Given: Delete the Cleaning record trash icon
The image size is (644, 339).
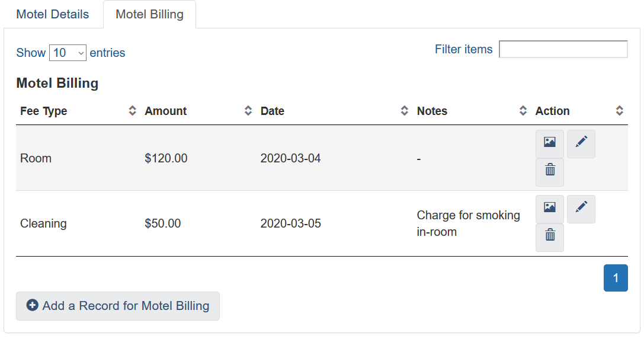Looking at the screenshot, I should point(550,237).
